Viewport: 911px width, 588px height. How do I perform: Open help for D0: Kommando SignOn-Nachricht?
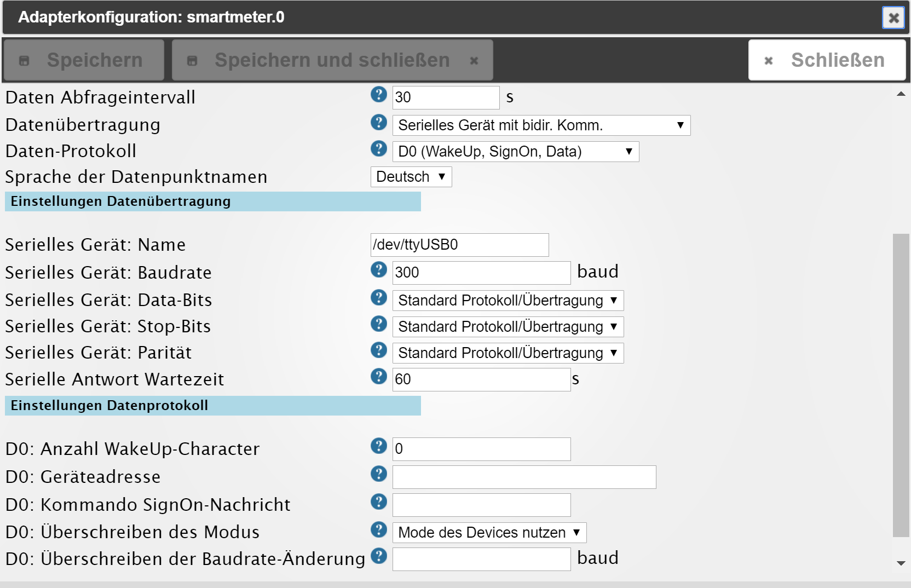(x=378, y=501)
